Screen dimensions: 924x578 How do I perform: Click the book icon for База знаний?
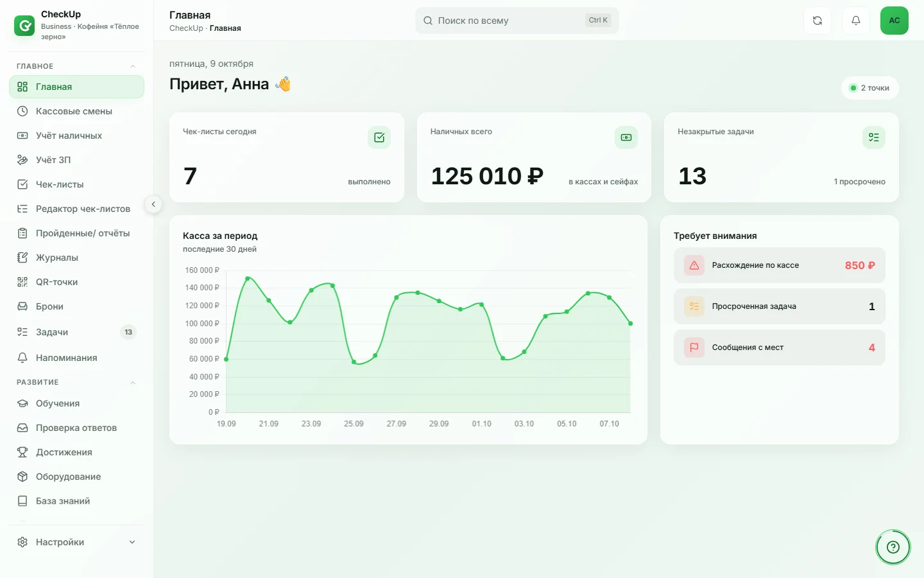(x=22, y=501)
